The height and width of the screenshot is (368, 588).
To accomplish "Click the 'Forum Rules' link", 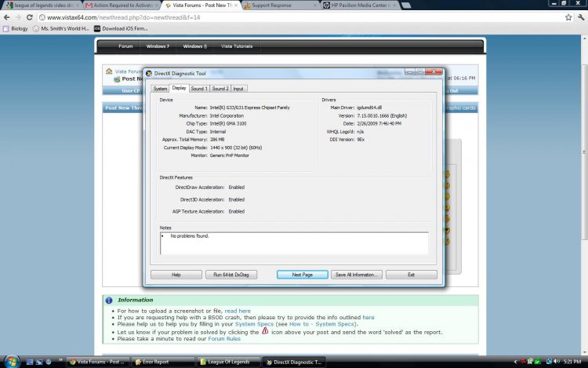I will pyautogui.click(x=224, y=339).
